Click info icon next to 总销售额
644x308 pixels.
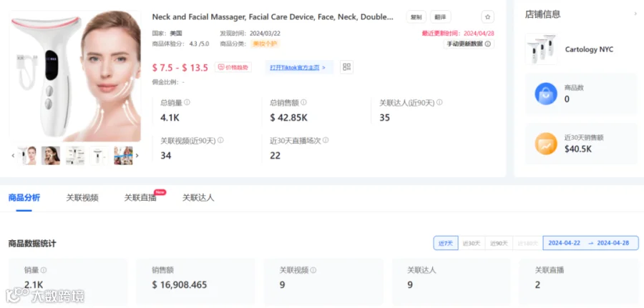click(x=303, y=102)
